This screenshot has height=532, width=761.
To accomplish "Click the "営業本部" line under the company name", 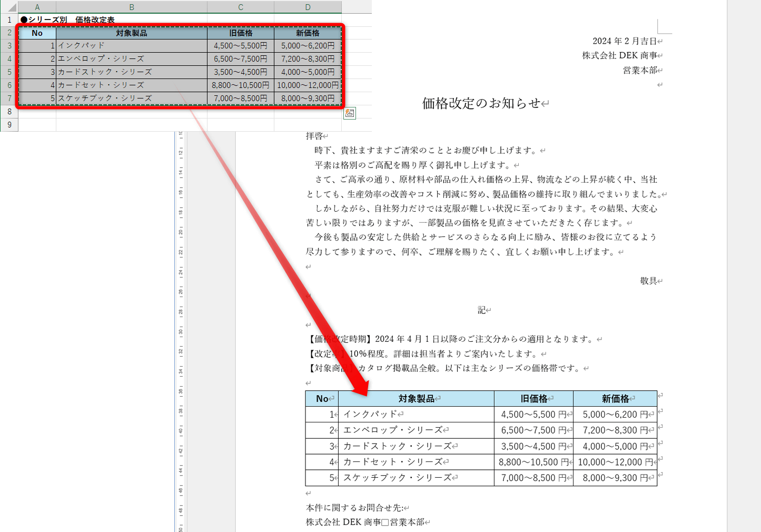I will point(640,70).
